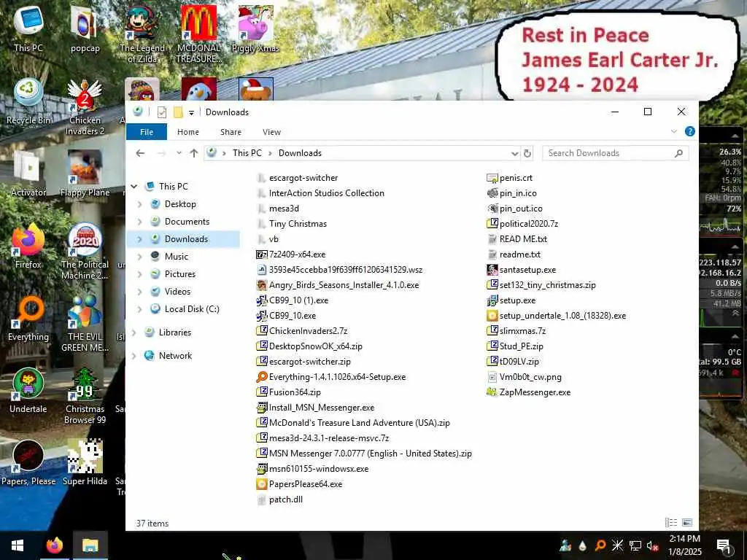Open the View ribbon tab
747x560 pixels.
[271, 132]
